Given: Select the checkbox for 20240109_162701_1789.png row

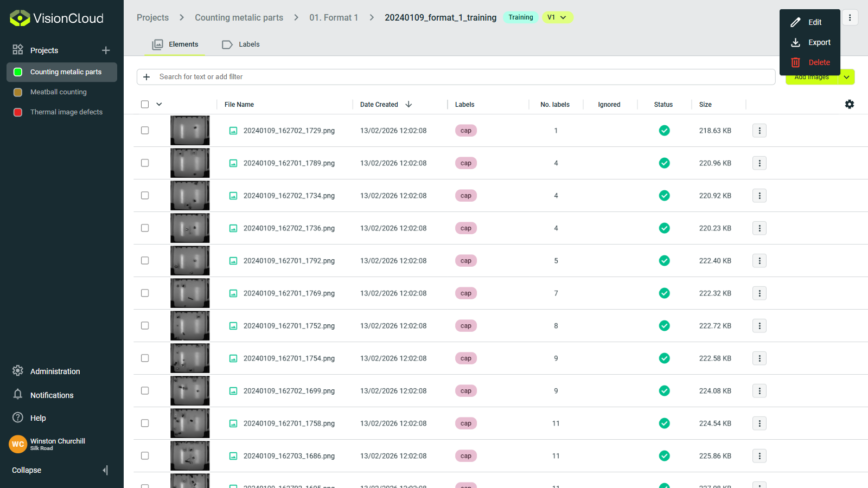Looking at the screenshot, I should tap(145, 163).
